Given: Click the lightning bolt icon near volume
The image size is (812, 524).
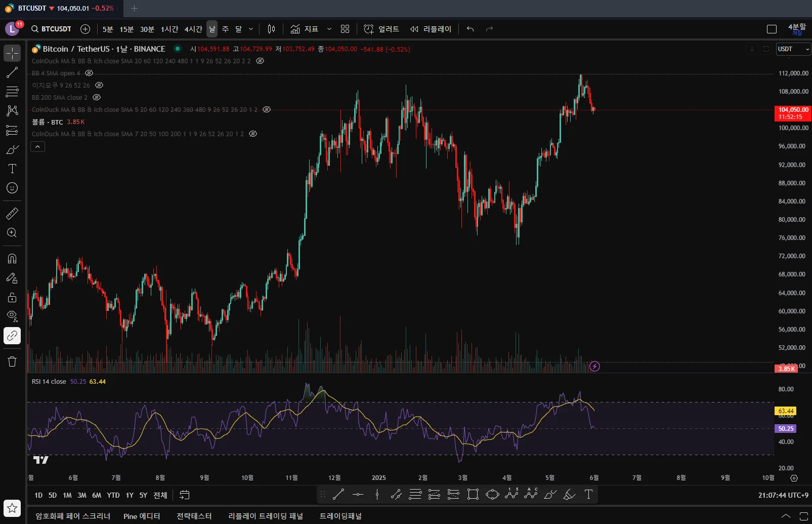Looking at the screenshot, I should pos(594,366).
